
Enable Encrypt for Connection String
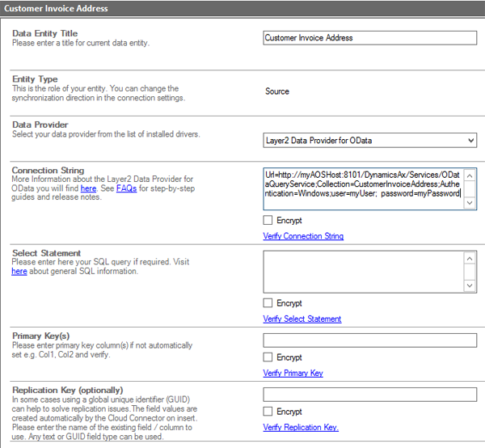pyautogui.click(x=268, y=220)
